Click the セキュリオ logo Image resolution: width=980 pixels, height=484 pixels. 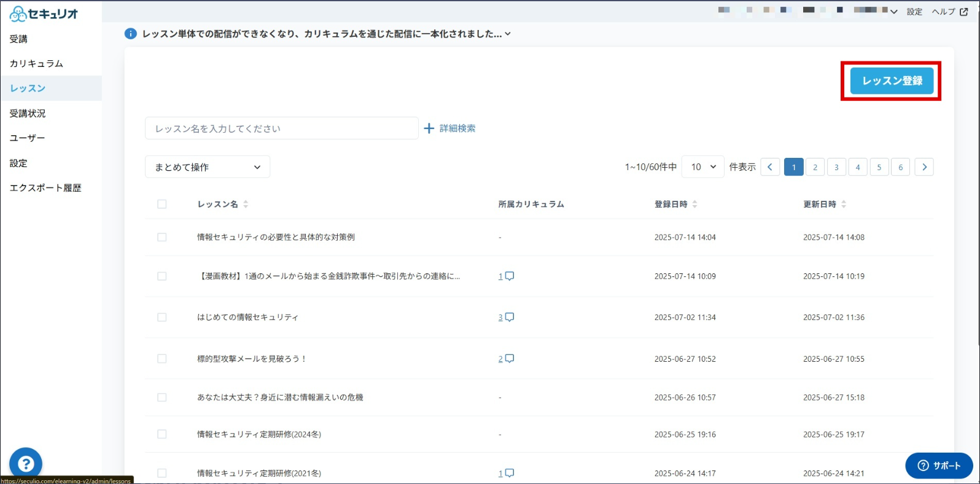(x=44, y=14)
